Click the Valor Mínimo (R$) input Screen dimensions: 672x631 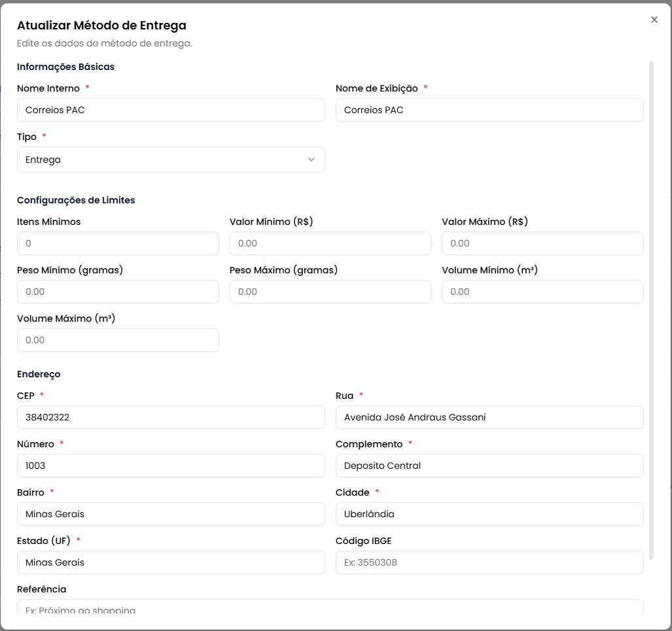(x=330, y=243)
